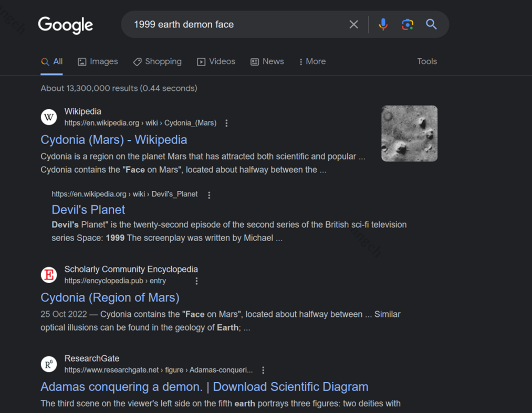The height and width of the screenshot is (413, 532).
Task: Open options menu for the Cydonia_(Mars) result
Action: pos(227,123)
